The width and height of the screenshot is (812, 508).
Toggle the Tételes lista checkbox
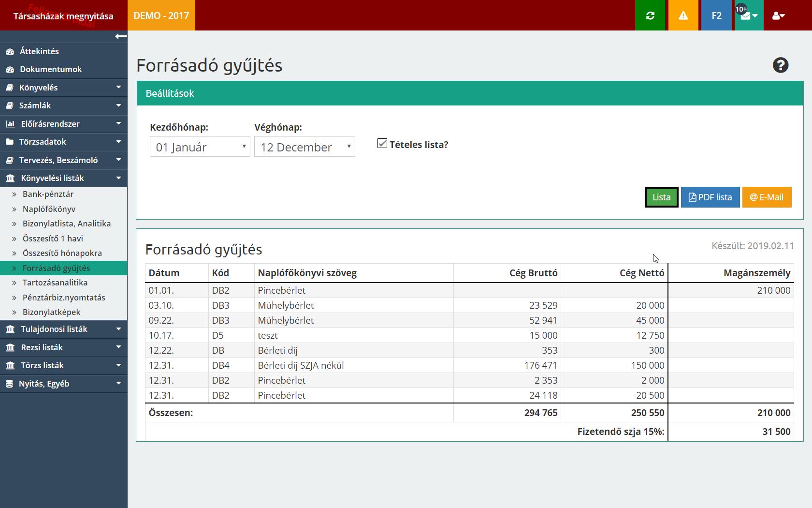pyautogui.click(x=382, y=144)
